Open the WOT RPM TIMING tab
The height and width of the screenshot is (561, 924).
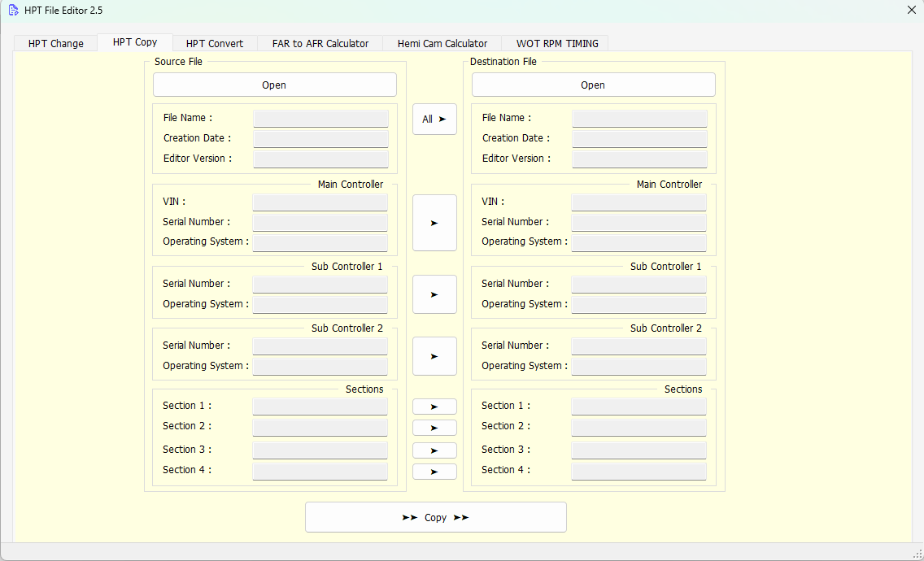point(556,44)
